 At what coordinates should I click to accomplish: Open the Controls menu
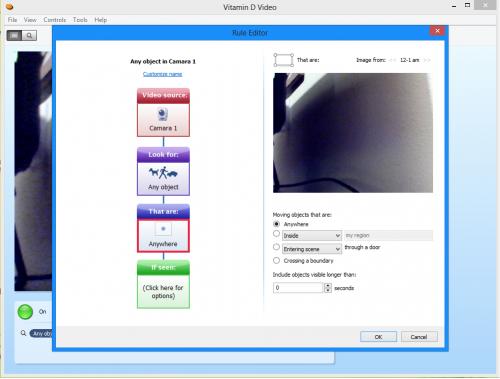click(55, 20)
